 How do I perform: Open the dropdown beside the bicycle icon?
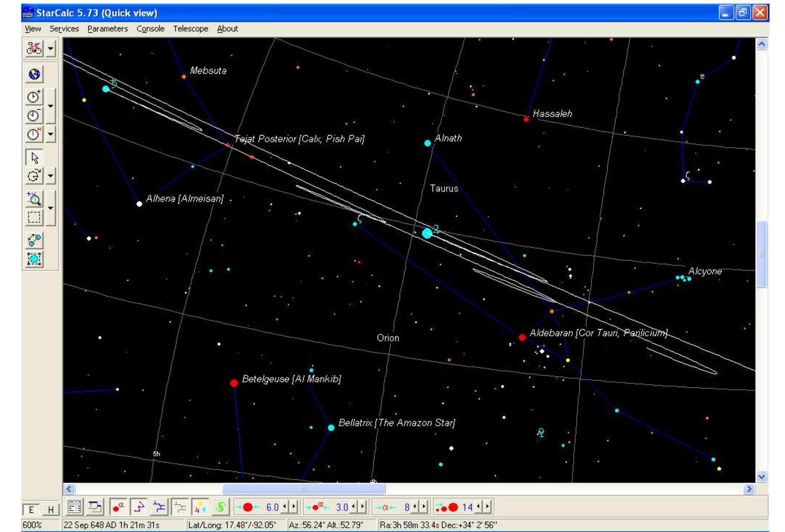pyautogui.click(x=51, y=49)
